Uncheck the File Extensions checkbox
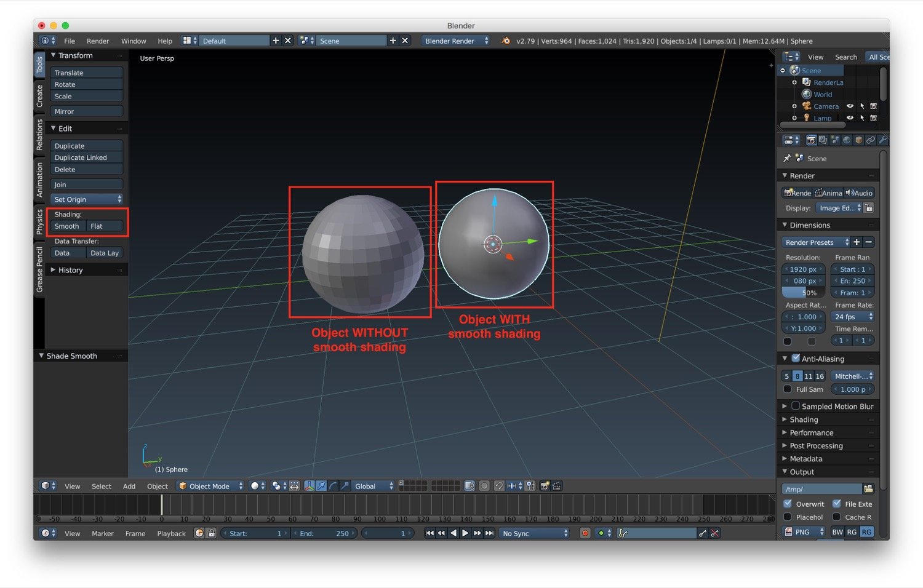Viewport: 923px width, 588px height. coord(836,504)
